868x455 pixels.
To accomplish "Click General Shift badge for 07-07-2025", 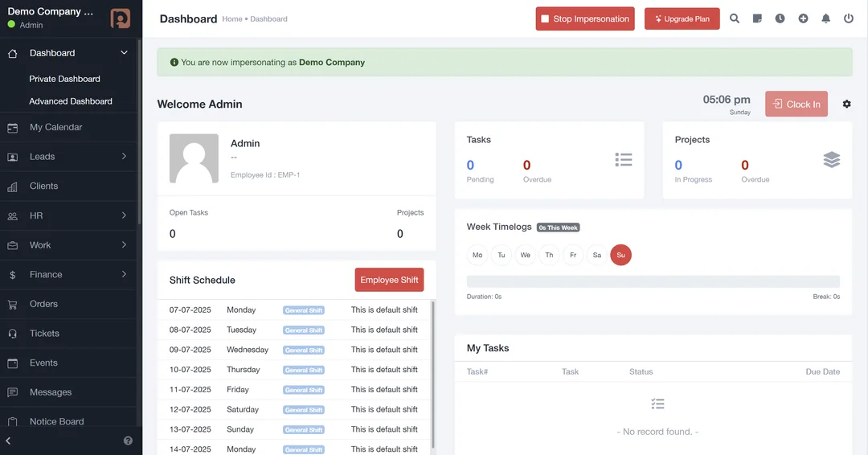I will 303,310.
